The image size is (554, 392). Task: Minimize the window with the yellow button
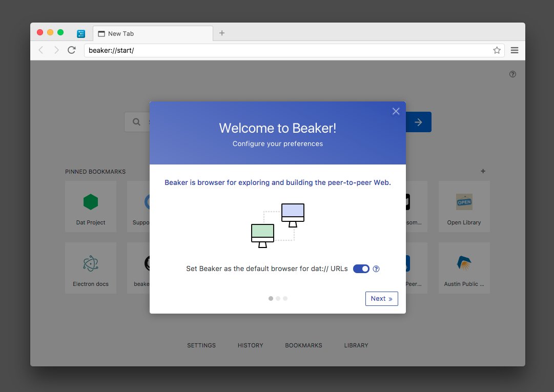[50, 32]
